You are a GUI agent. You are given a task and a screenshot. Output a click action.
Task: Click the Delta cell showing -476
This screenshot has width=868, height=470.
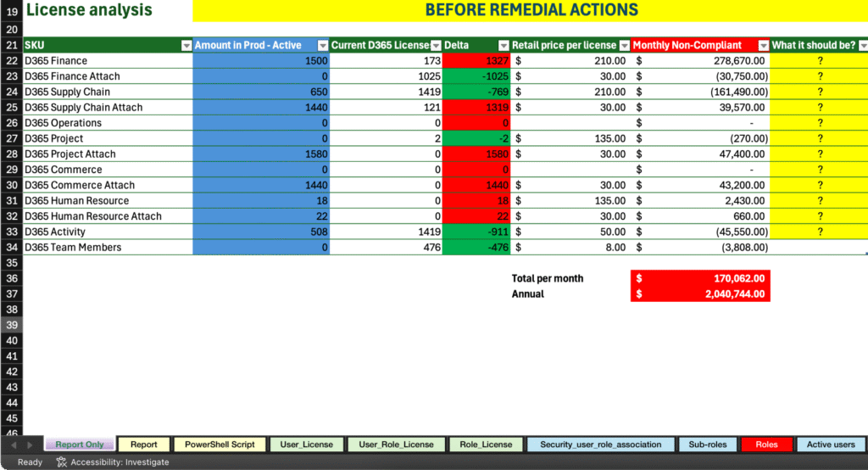(476, 247)
